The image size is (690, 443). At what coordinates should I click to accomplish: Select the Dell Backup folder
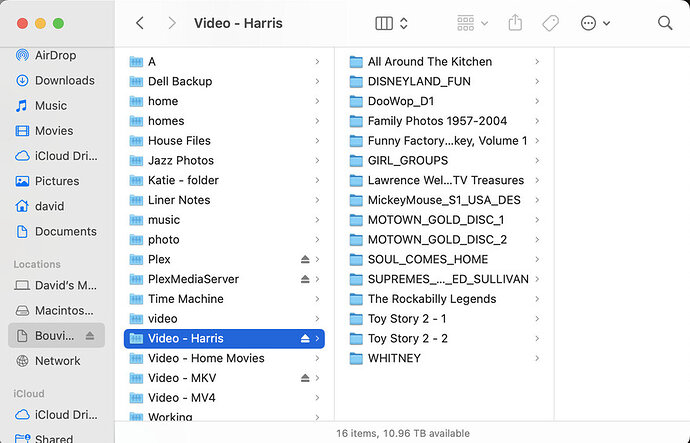point(224,81)
